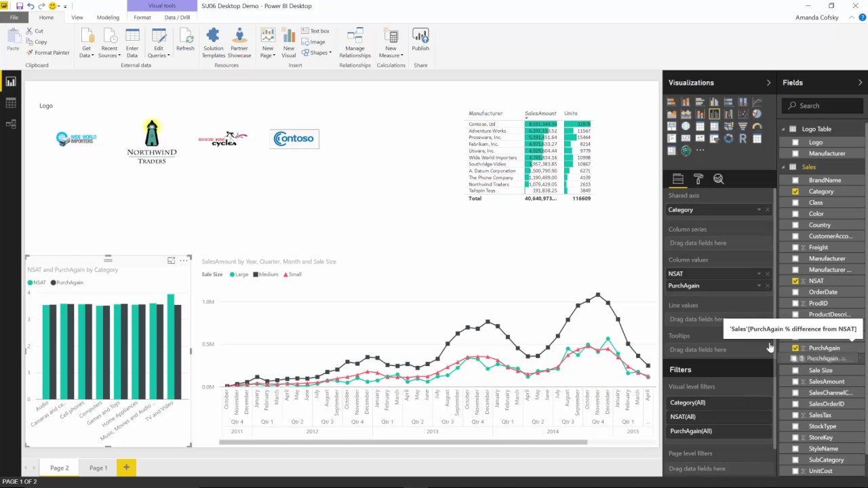Collapse the Logo Table field group
This screenshot has width=868, height=488.
click(x=783, y=129)
